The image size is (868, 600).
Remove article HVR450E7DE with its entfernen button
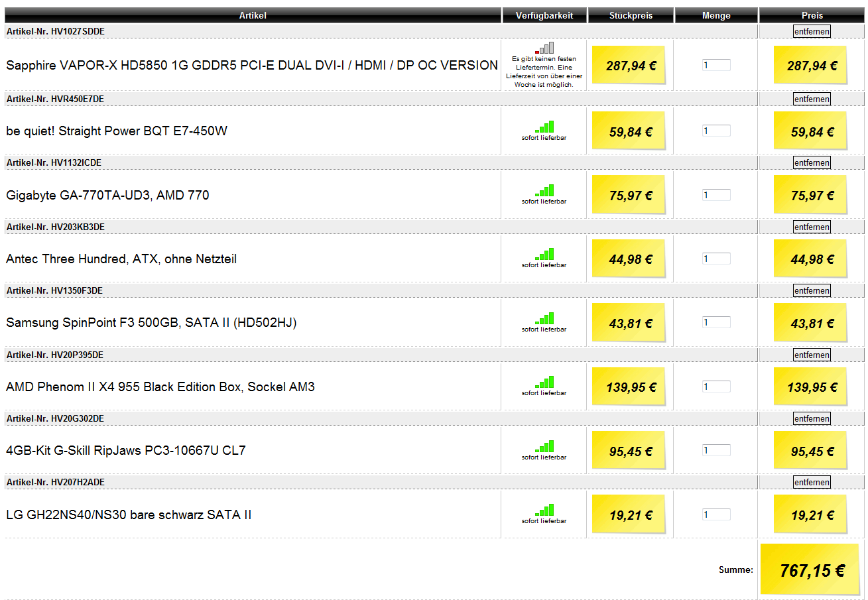tap(812, 99)
